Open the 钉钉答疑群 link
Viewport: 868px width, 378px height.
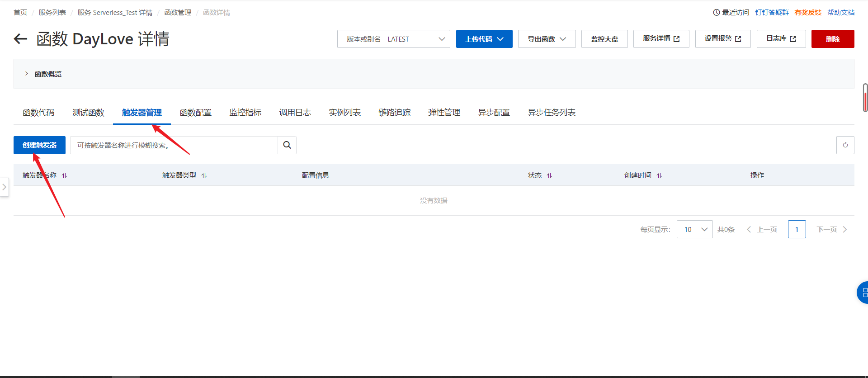pos(772,13)
